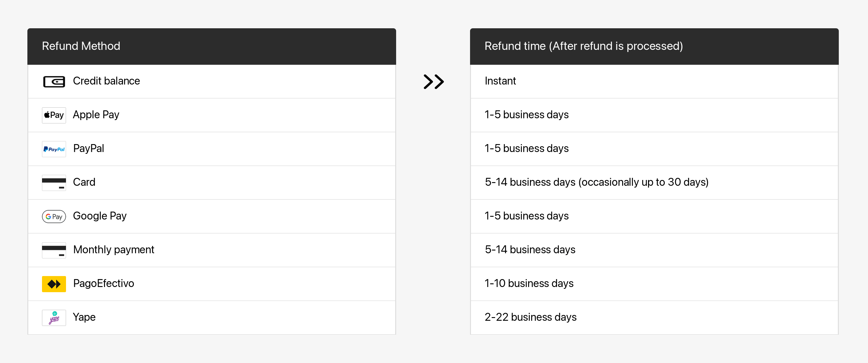Viewport: 868px width, 363px height.
Task: Click the Refund time column header
Action: point(583,46)
